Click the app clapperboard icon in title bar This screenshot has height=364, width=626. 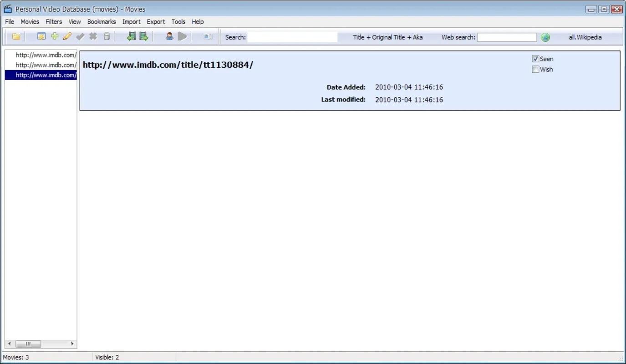(x=8, y=9)
